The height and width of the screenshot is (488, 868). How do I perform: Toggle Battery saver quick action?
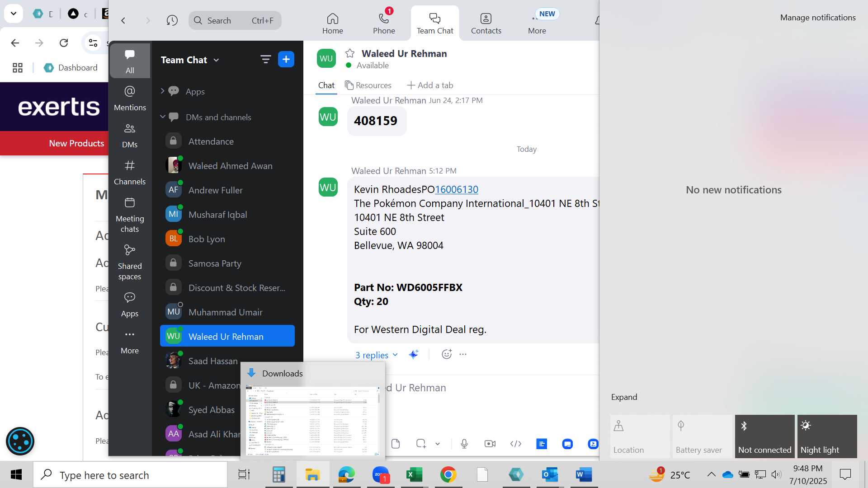702,436
